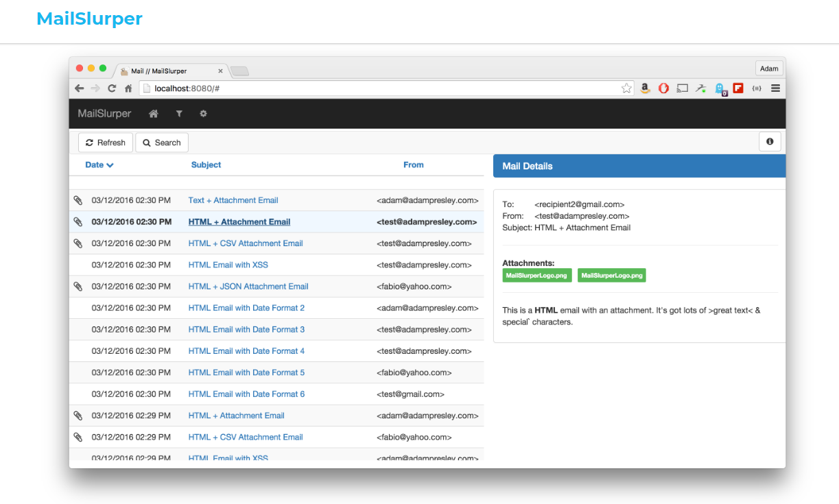Open the Amazon extension icon

[x=645, y=88]
